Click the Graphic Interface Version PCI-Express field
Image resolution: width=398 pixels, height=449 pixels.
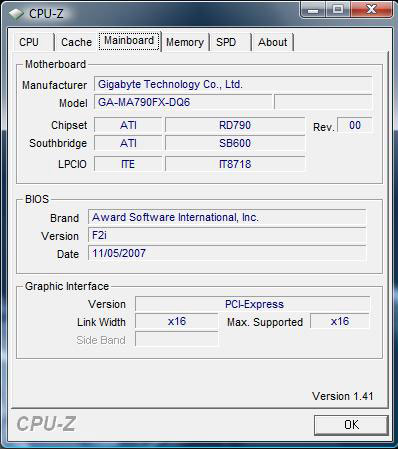pos(252,304)
